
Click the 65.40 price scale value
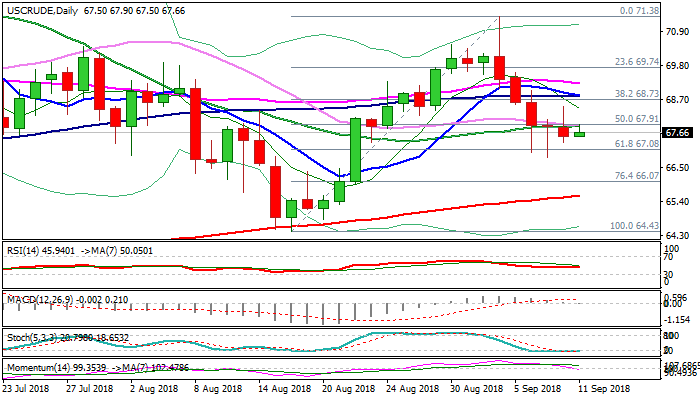point(678,202)
